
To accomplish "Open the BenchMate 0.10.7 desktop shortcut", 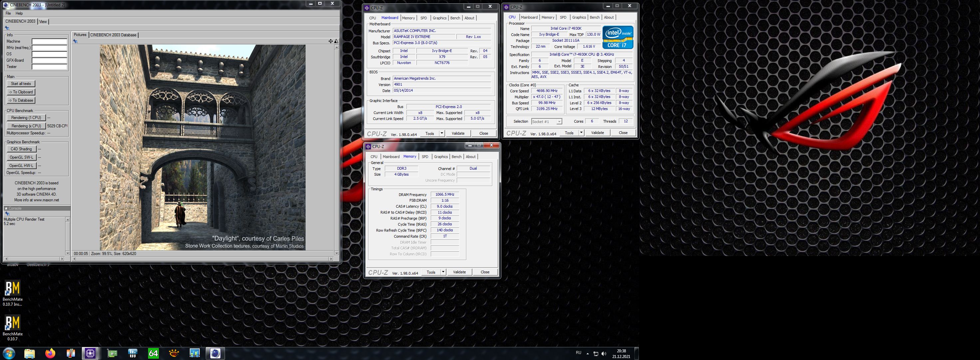I will point(13,328).
